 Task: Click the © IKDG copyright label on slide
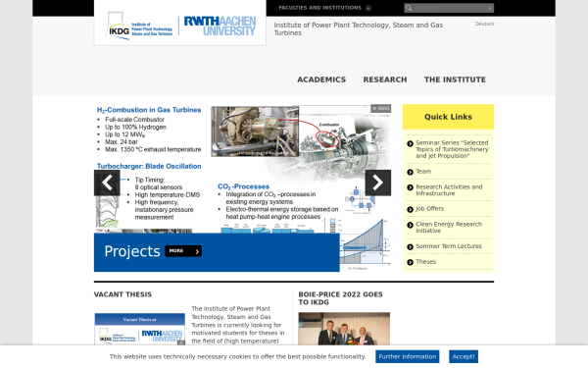point(380,109)
